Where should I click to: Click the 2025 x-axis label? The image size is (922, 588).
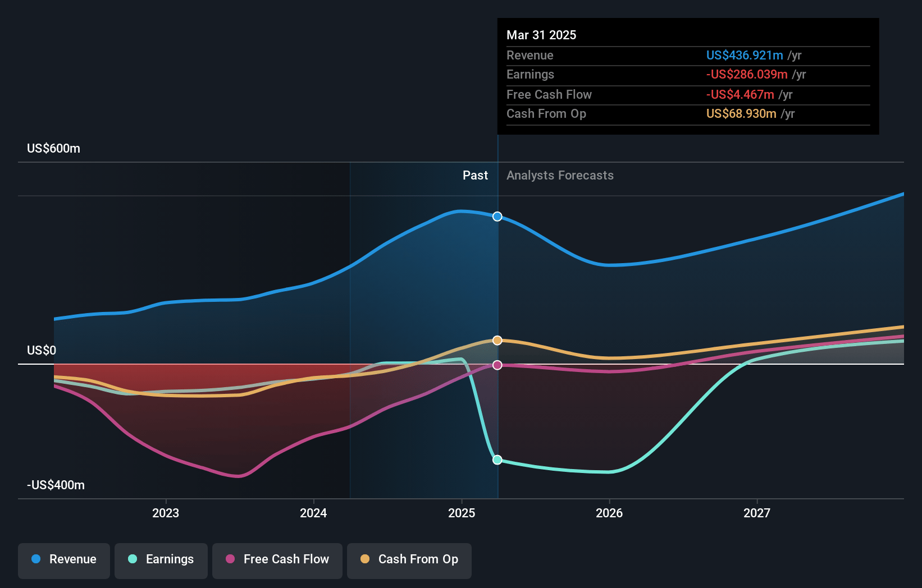tap(462, 513)
